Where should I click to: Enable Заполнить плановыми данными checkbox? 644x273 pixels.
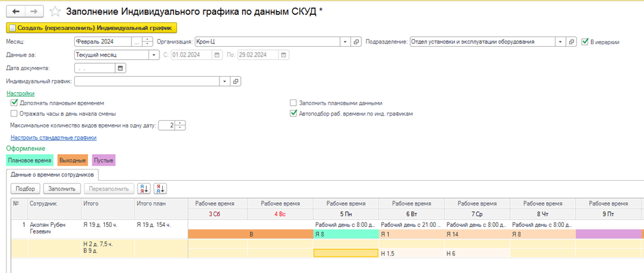[293, 103]
